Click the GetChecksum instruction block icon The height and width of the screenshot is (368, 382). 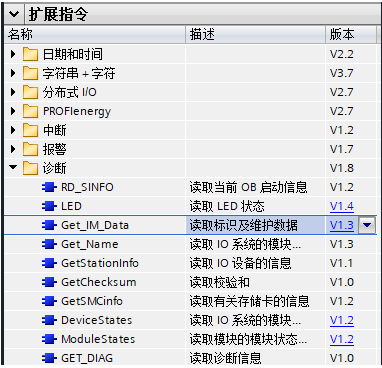(x=49, y=282)
